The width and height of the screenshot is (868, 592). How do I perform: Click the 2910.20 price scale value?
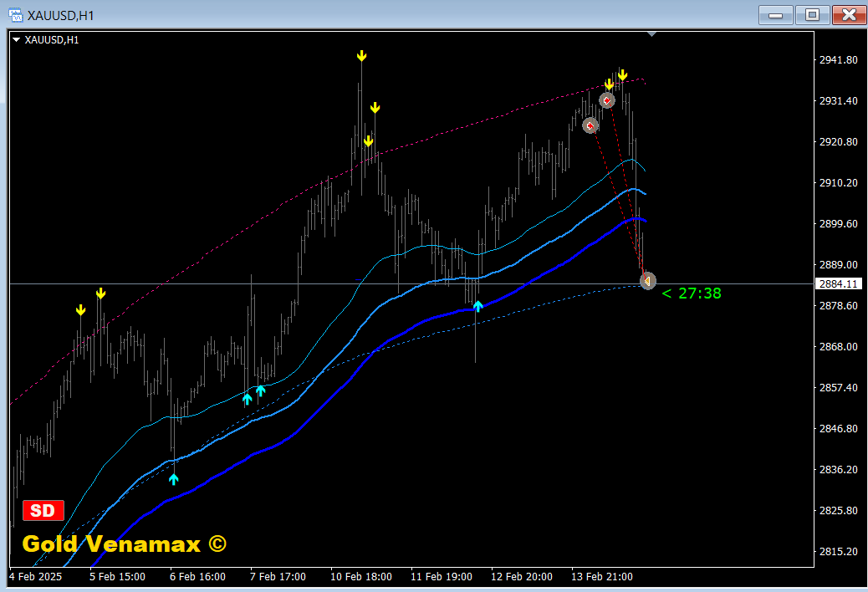(838, 182)
